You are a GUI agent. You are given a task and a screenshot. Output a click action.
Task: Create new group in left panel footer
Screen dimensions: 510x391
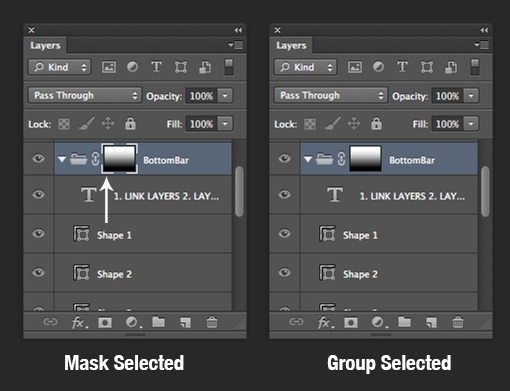tap(159, 322)
